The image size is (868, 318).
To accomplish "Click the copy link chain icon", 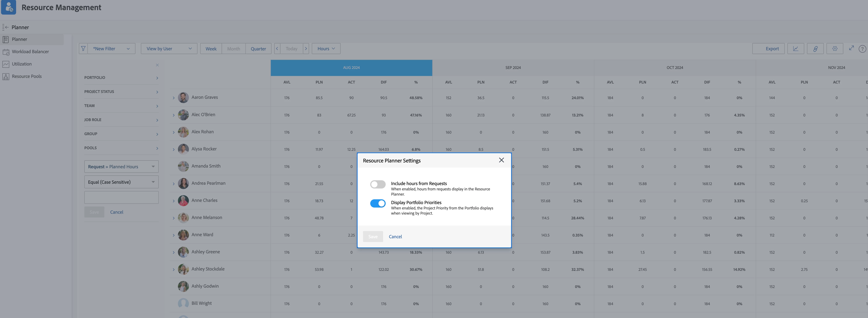I will (815, 49).
